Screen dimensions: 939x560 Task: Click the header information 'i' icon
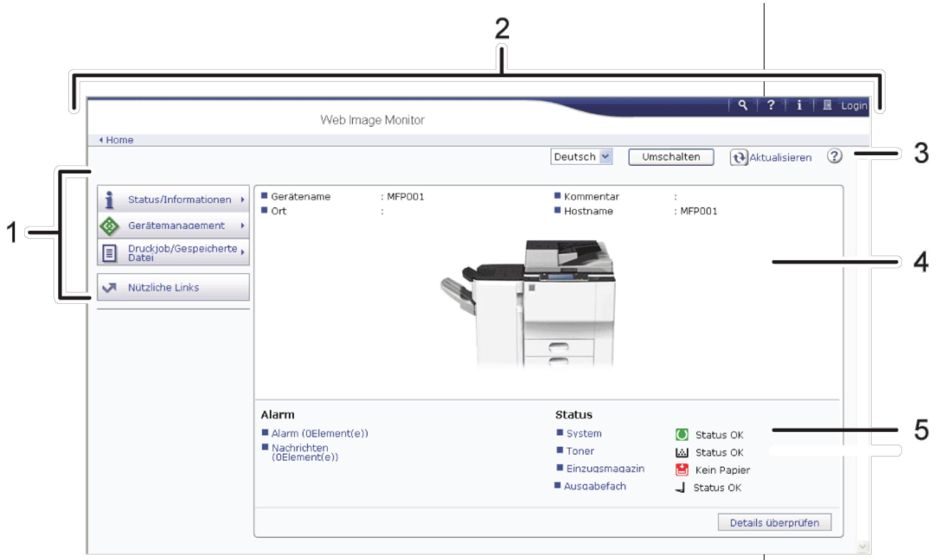point(799,105)
